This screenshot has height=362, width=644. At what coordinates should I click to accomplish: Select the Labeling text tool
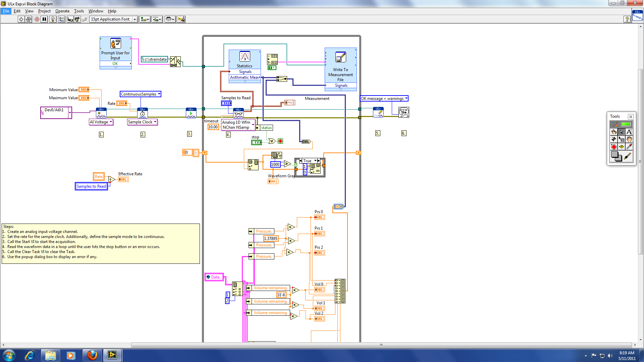(x=629, y=132)
